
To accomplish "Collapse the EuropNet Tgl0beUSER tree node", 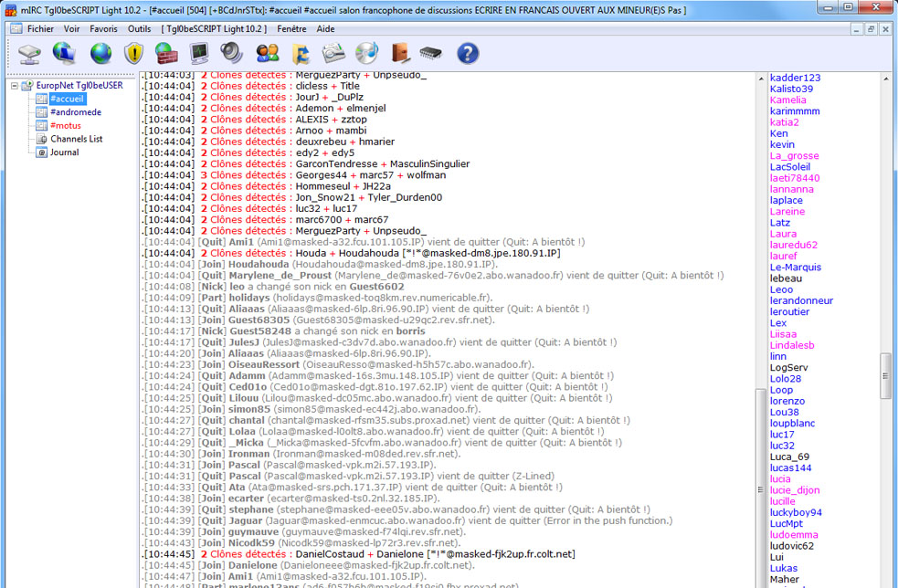I will click(15, 86).
